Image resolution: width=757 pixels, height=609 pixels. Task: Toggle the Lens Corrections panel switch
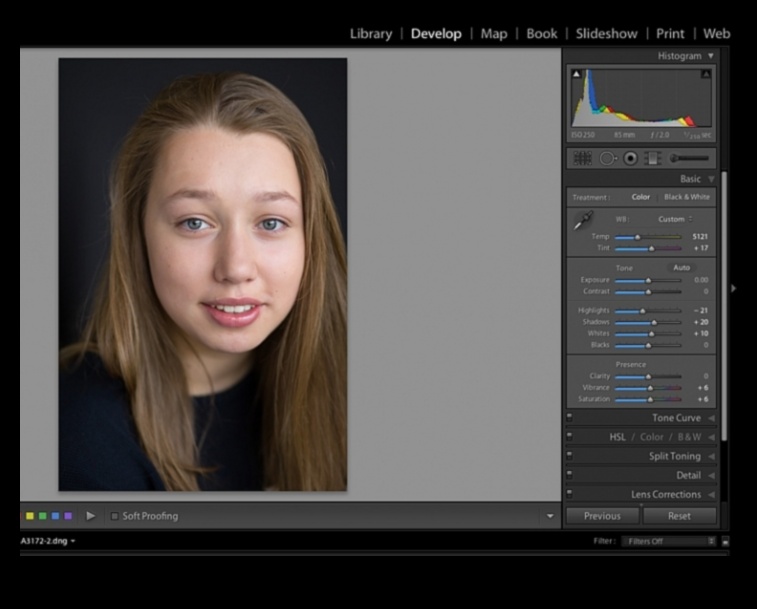[x=570, y=494]
